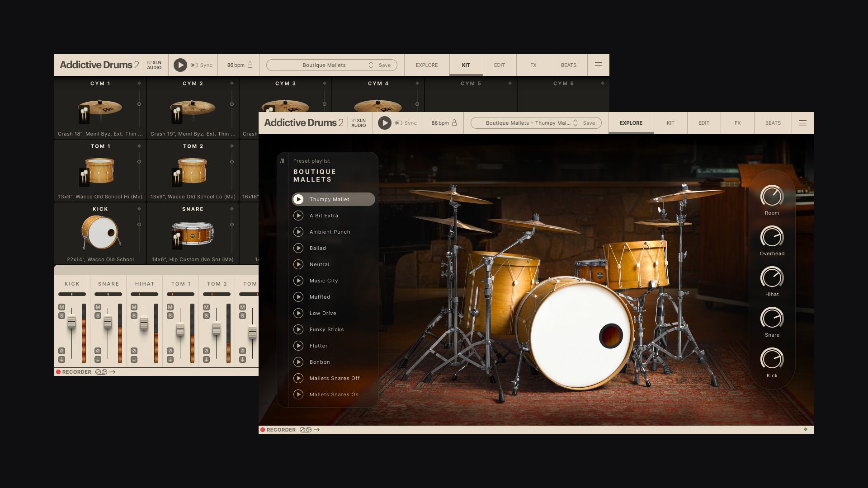868x488 pixels.
Task: Mute the KICK mixer channel
Action: click(x=61, y=307)
